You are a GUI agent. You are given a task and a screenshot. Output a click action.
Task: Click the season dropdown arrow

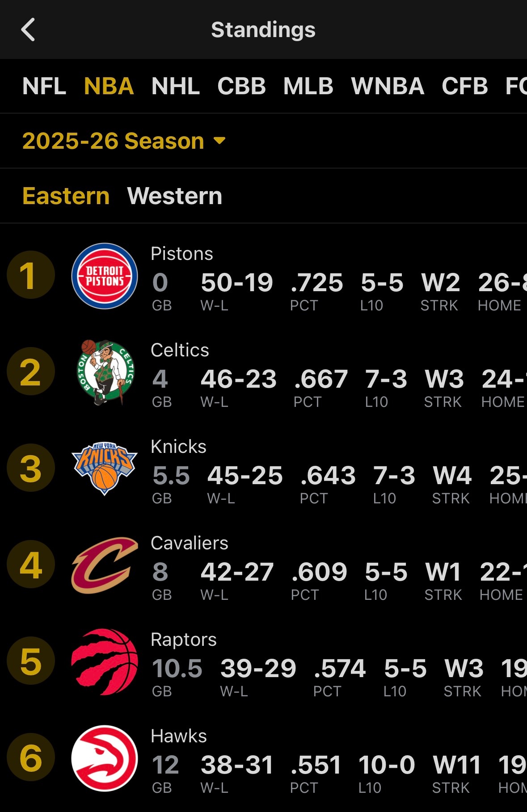tap(219, 141)
